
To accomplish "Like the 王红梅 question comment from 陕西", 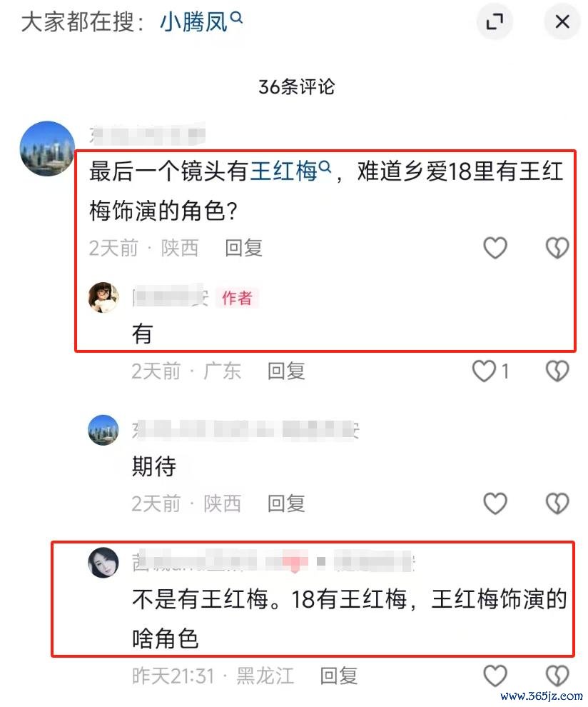I will pos(495,248).
